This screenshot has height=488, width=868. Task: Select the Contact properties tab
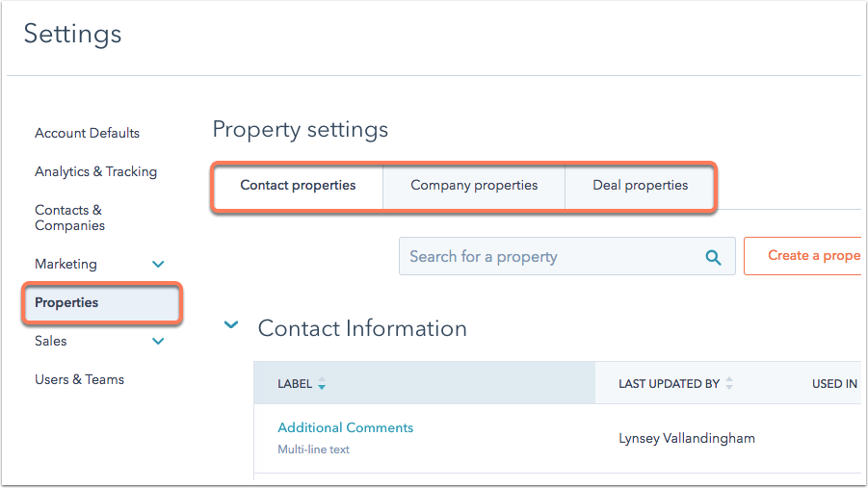(x=298, y=186)
